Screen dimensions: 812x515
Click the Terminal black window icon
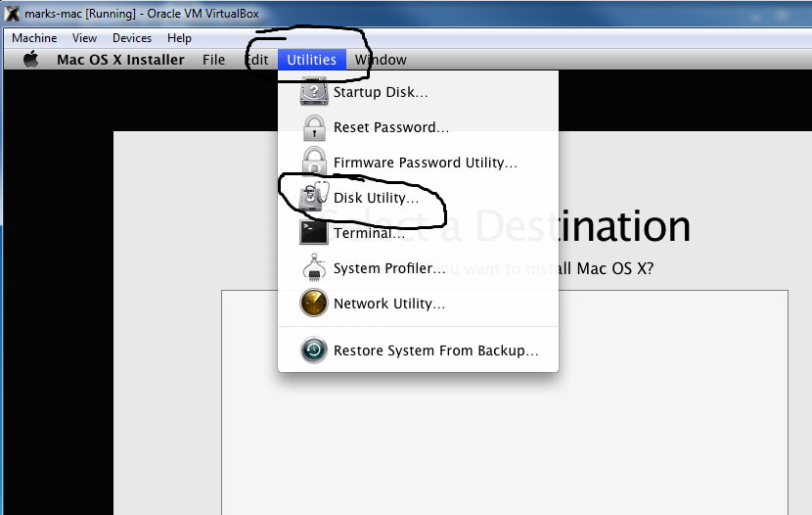coord(313,233)
